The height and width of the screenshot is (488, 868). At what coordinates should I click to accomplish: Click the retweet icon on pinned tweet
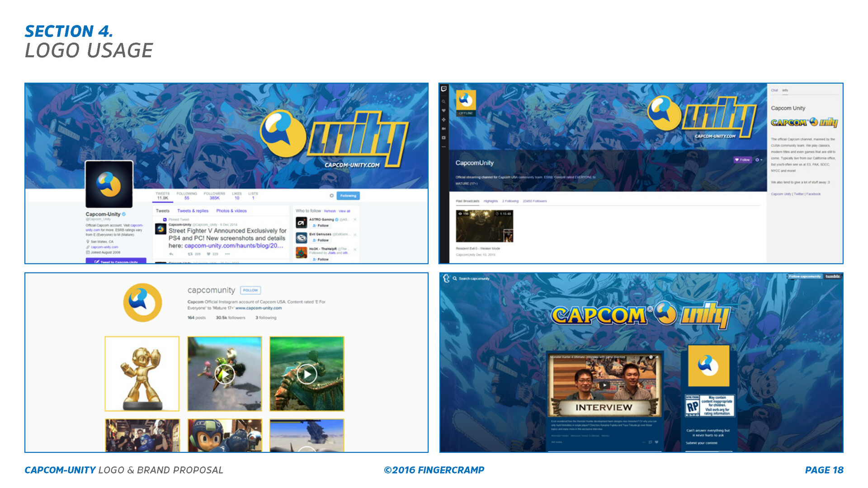click(x=190, y=254)
